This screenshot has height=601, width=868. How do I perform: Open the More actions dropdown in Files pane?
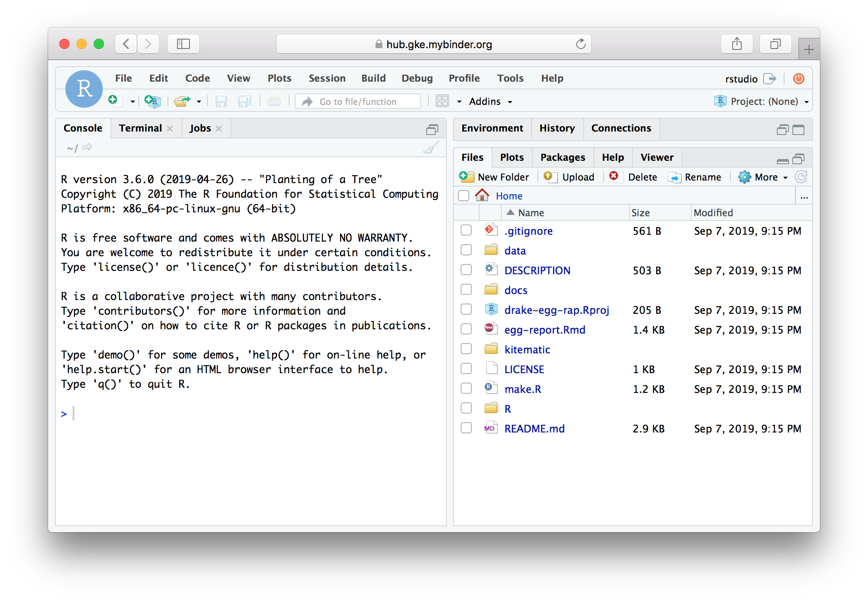(763, 177)
